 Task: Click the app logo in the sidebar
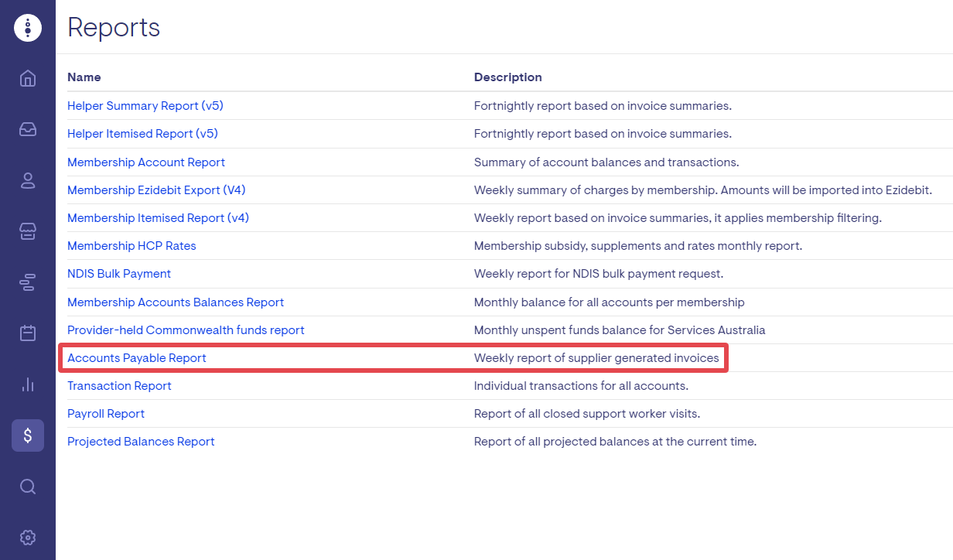tap(28, 28)
